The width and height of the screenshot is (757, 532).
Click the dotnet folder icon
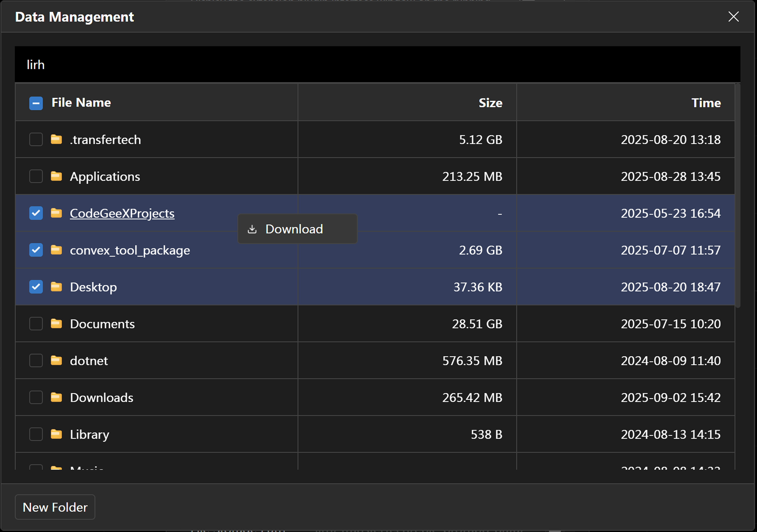[56, 361]
